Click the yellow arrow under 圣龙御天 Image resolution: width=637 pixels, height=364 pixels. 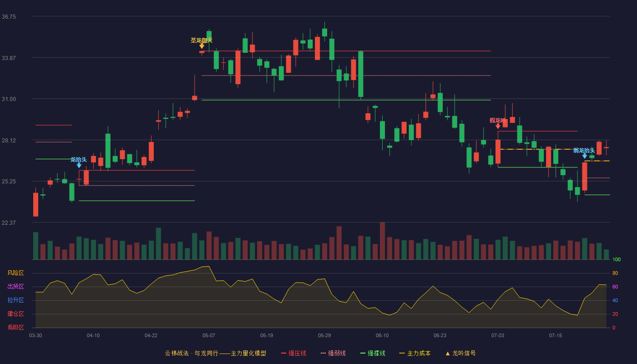(x=202, y=46)
